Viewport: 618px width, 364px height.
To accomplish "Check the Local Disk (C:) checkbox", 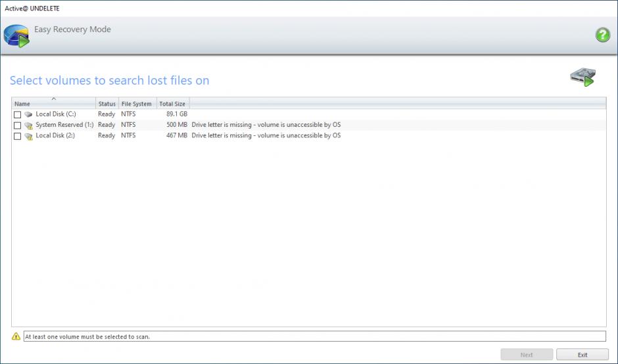I will [17, 114].
